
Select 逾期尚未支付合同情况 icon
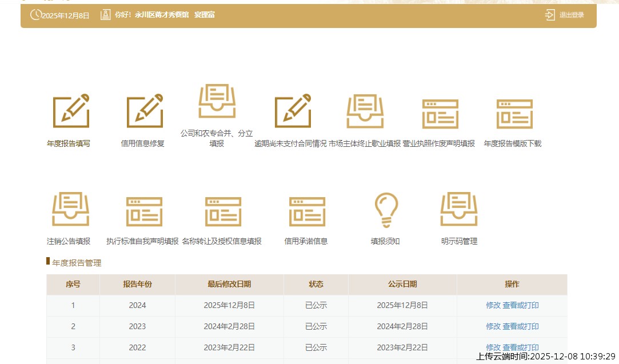(x=293, y=111)
